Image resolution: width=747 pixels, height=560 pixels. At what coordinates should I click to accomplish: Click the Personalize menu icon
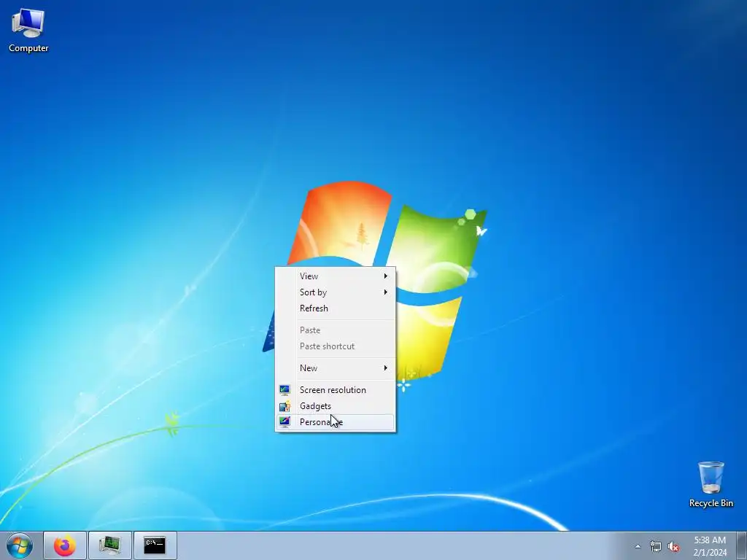coord(285,422)
